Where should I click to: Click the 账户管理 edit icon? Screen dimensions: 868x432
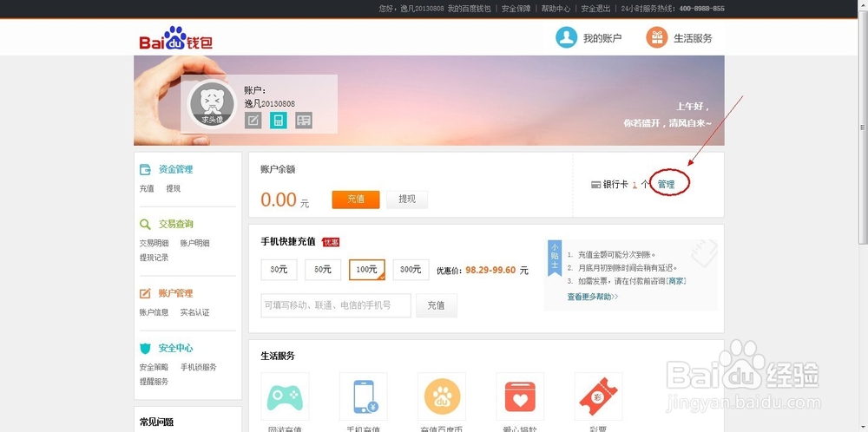click(145, 293)
